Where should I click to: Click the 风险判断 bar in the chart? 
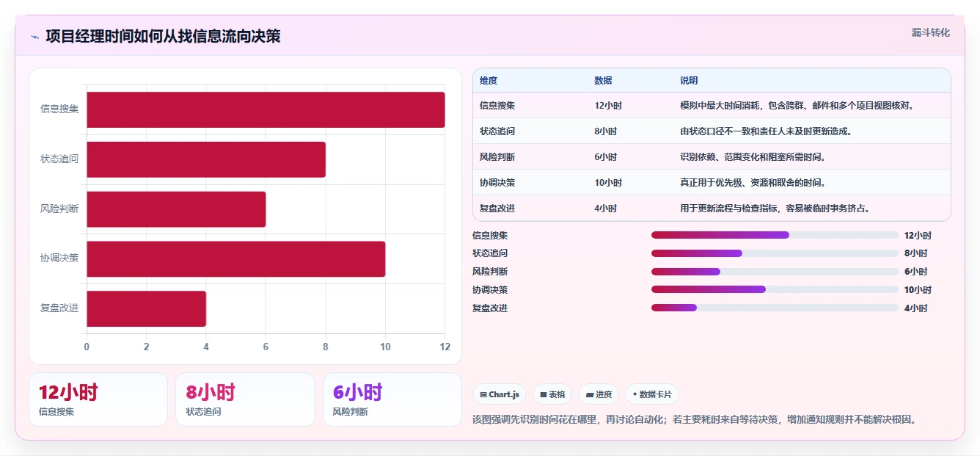[x=176, y=209]
